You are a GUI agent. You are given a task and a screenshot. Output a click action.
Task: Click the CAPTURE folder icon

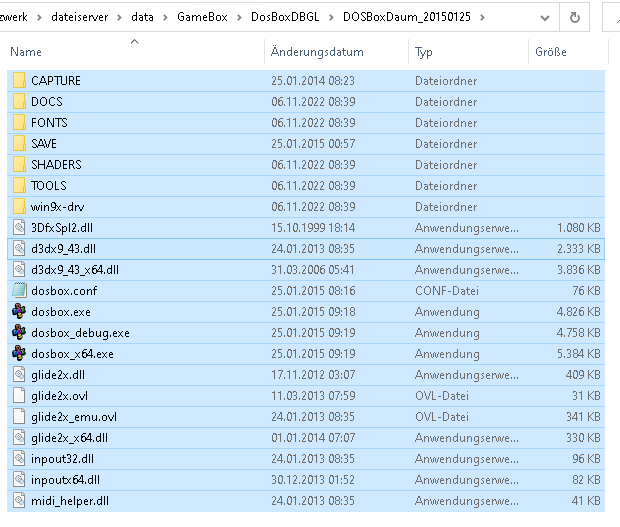(x=19, y=80)
